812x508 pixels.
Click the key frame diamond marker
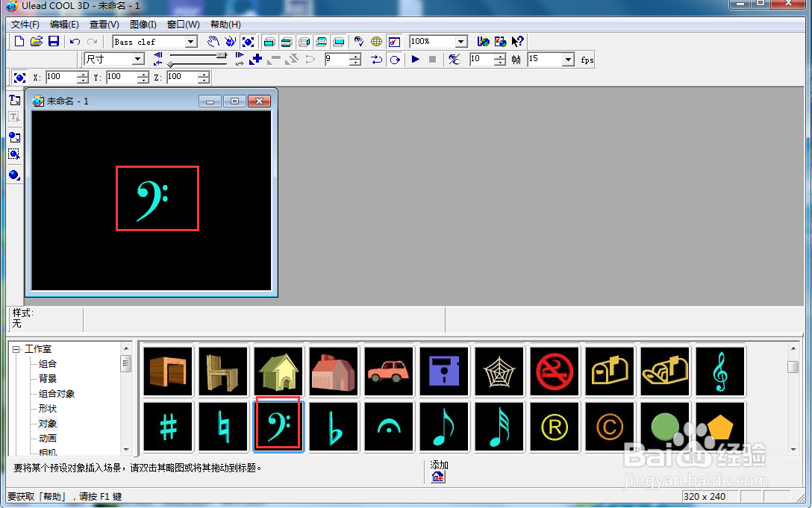coord(170,64)
